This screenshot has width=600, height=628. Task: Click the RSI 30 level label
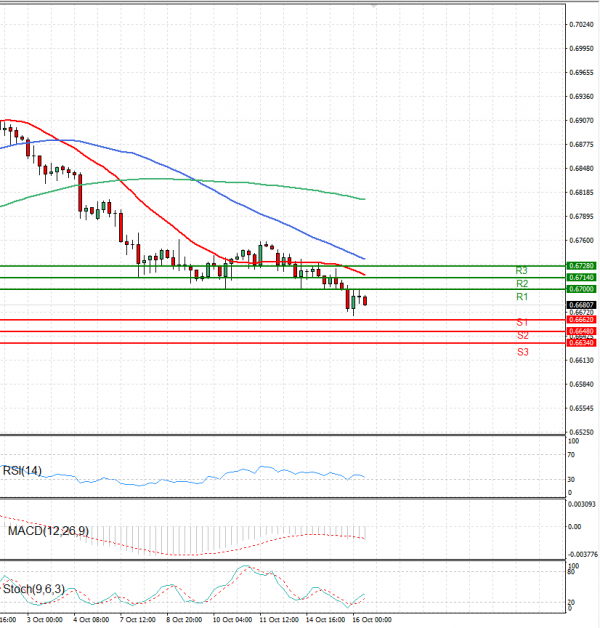[571, 479]
